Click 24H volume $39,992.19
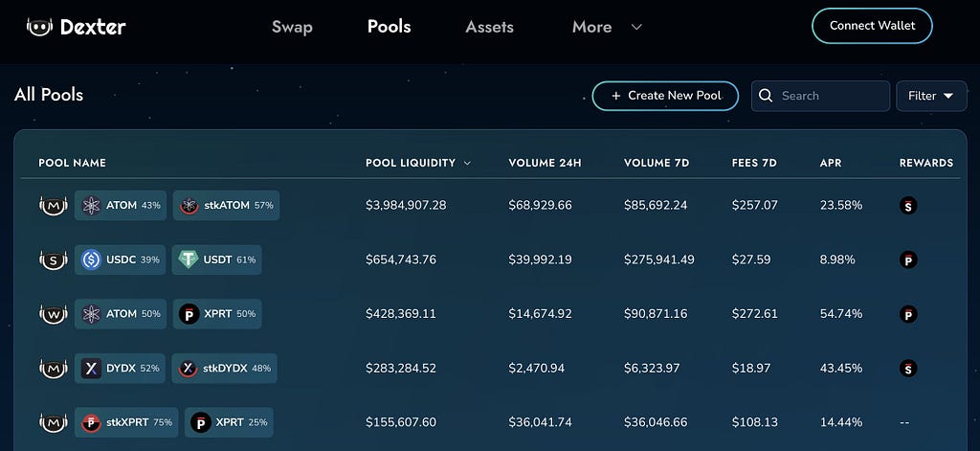This screenshot has width=980, height=451. pos(540,259)
